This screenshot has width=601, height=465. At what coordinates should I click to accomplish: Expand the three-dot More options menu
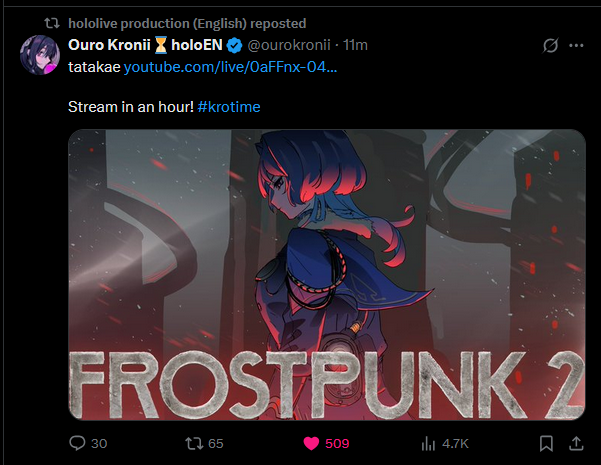(576, 46)
